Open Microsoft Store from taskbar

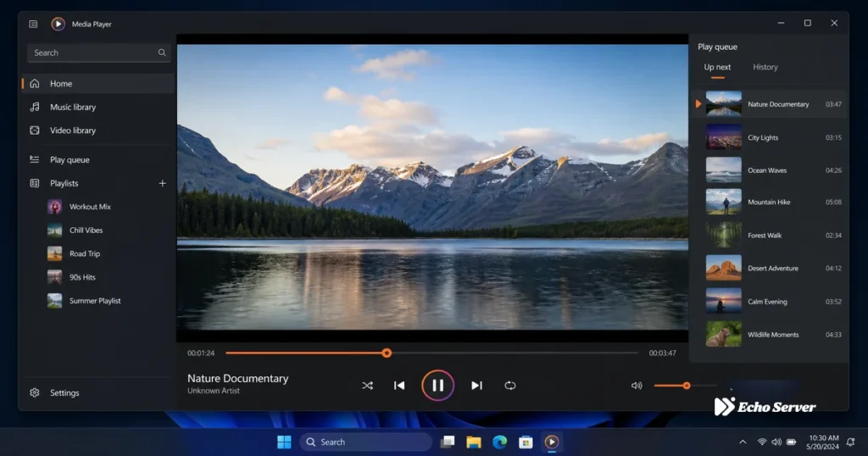(526, 442)
